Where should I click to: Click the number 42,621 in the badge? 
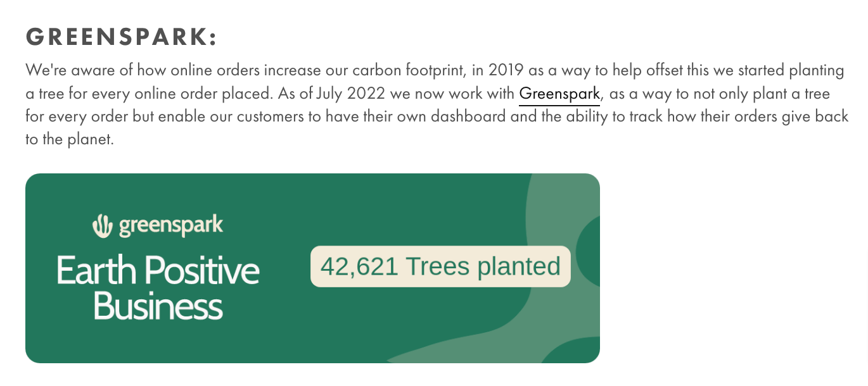point(359,266)
